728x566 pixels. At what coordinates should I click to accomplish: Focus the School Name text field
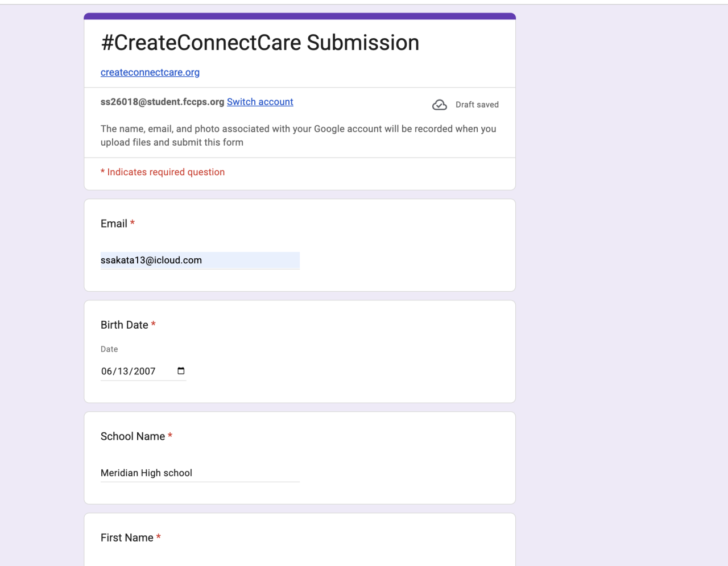[200, 473]
